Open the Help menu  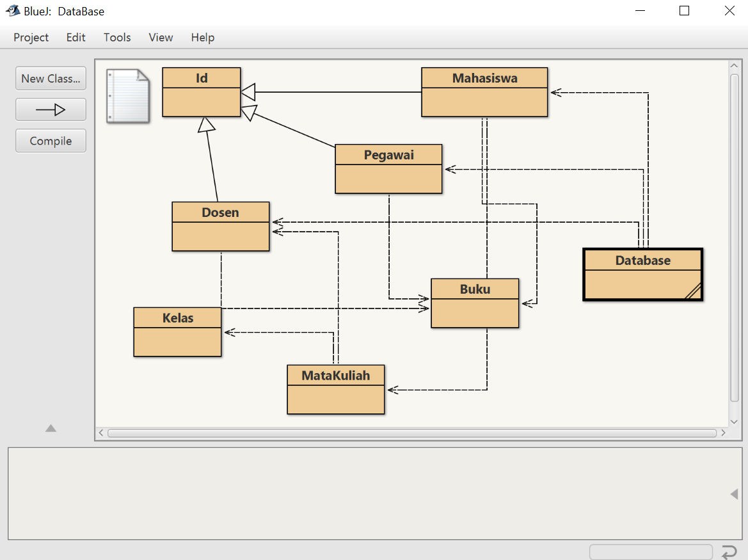(203, 37)
